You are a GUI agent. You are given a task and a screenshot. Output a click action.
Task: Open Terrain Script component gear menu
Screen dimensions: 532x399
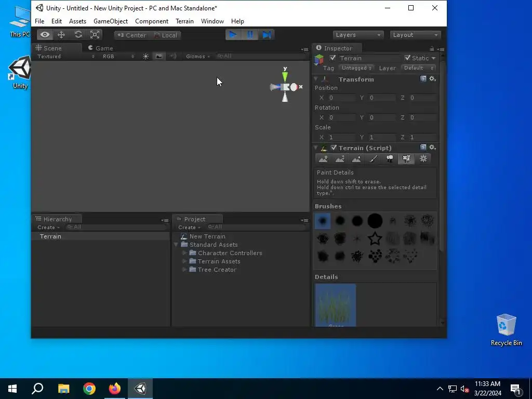point(432,147)
